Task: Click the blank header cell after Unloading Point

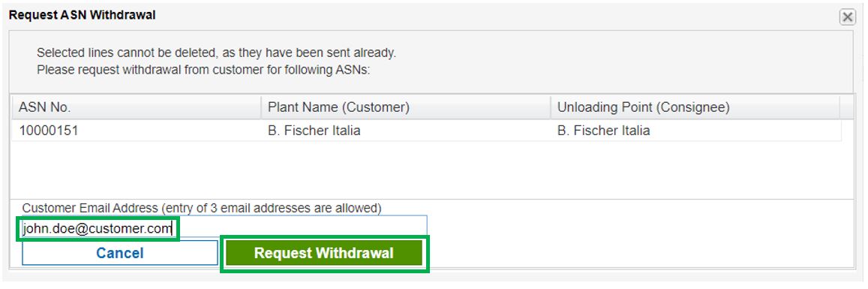Action: tap(847, 107)
